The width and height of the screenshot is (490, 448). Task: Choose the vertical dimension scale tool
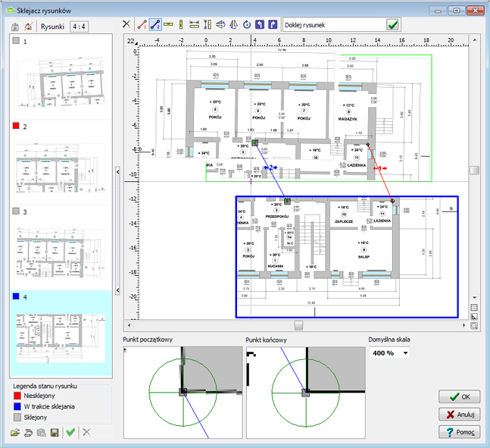click(x=208, y=24)
